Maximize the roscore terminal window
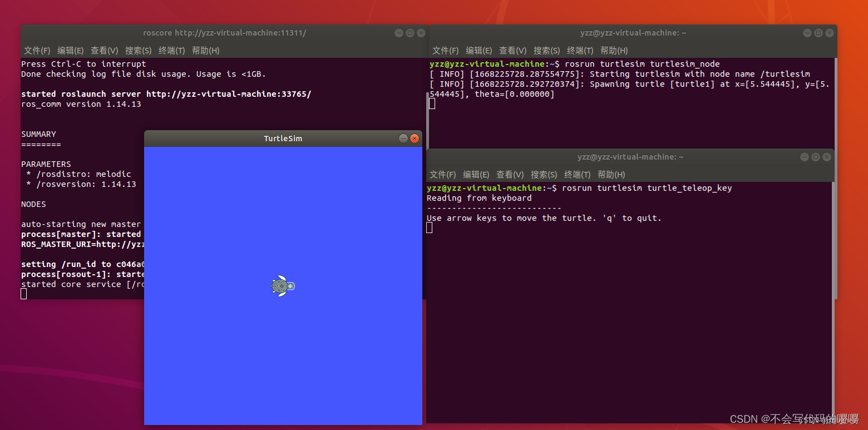This screenshot has width=868, height=430. pyautogui.click(x=410, y=33)
